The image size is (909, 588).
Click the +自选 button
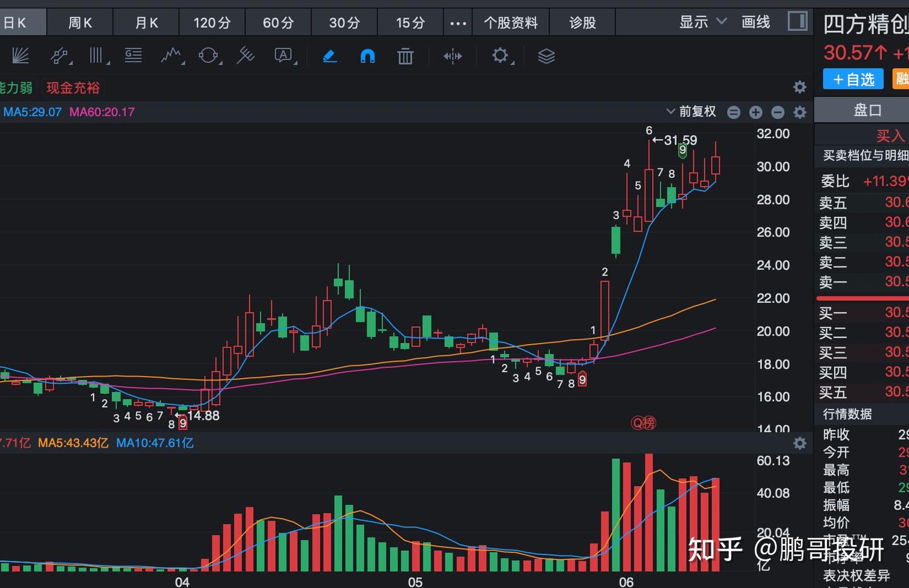point(853,79)
